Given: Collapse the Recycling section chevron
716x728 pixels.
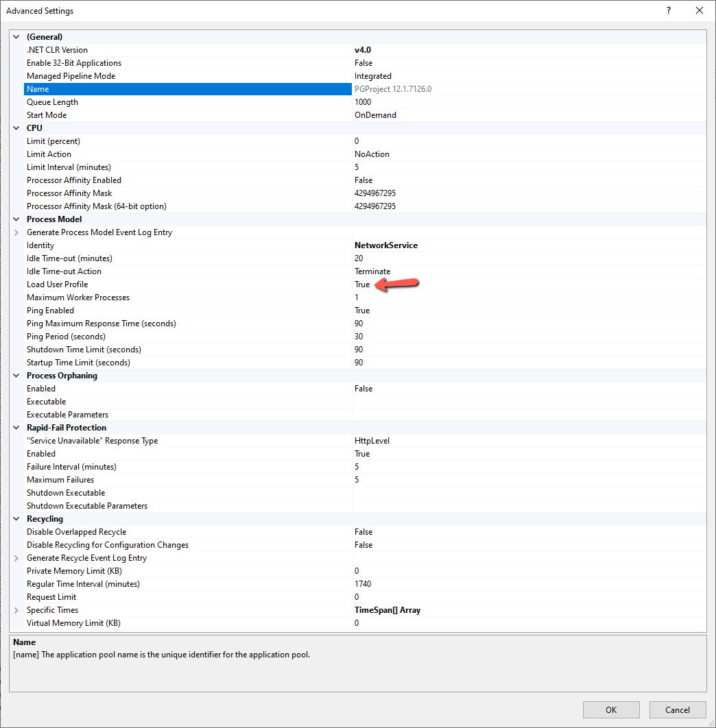Looking at the screenshot, I should tap(16, 519).
